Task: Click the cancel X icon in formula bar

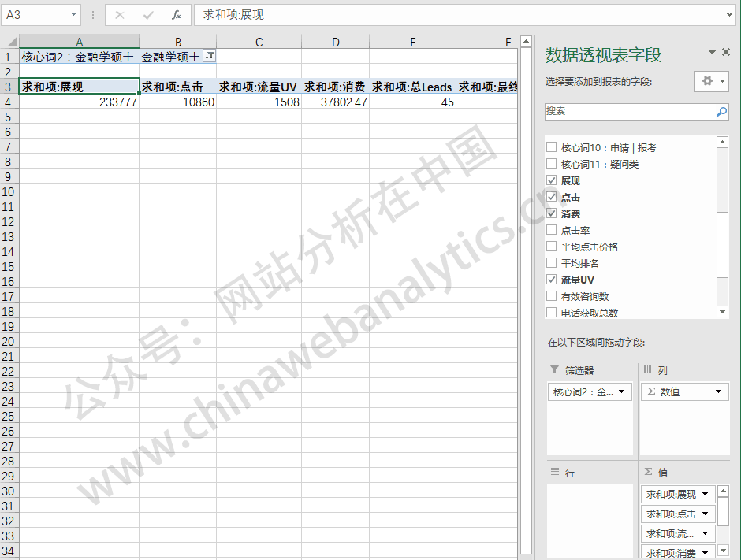Action: pyautogui.click(x=120, y=15)
